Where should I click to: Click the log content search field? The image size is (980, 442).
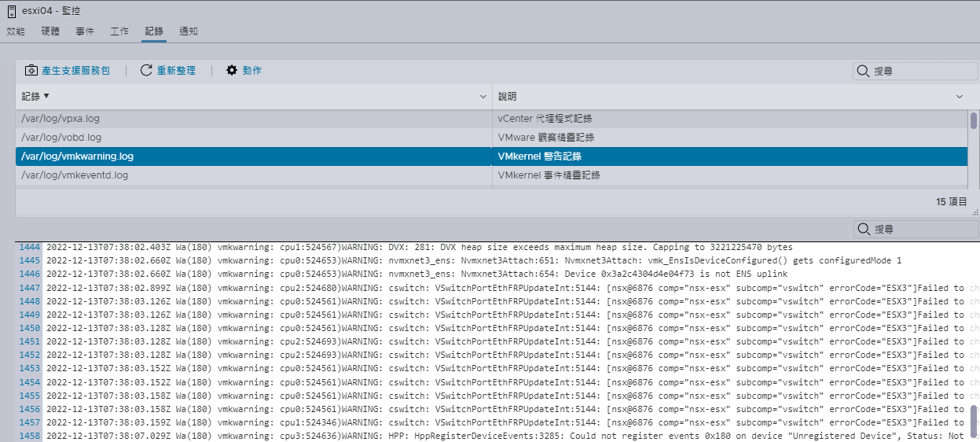[x=916, y=229]
